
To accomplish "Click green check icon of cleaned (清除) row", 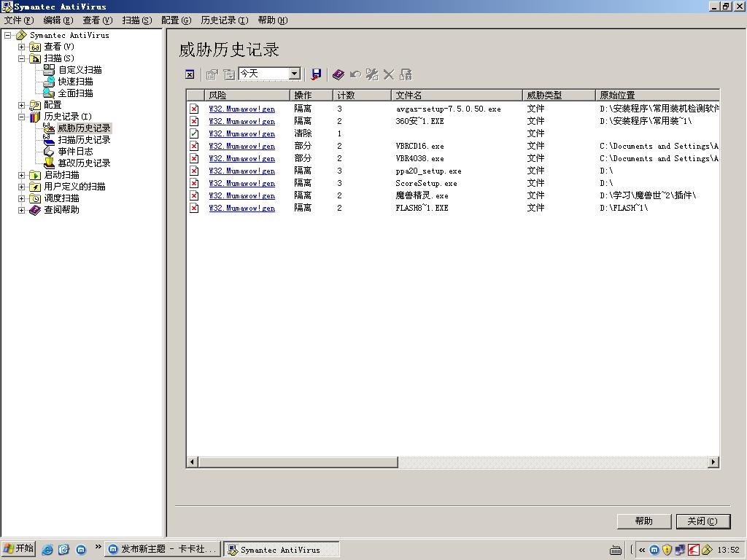I will click(194, 133).
